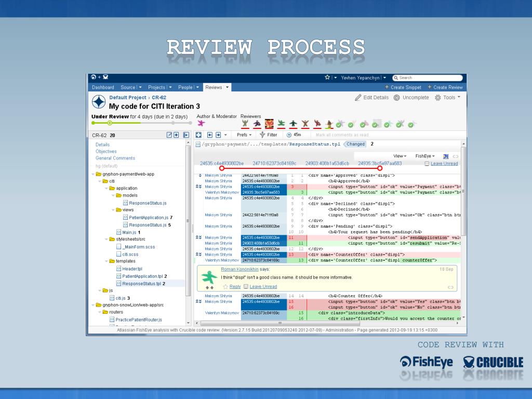Click the 45m time tracking clock icon

[x=289, y=135]
